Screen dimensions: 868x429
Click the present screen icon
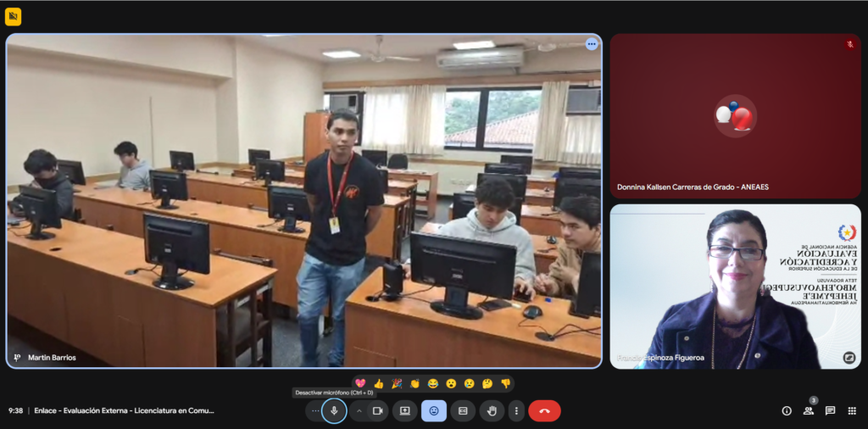click(405, 411)
